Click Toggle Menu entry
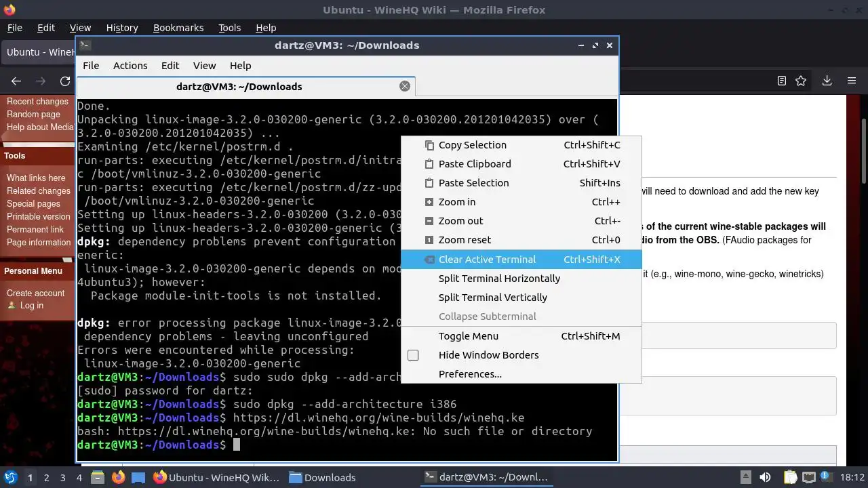Viewport: 868px width, 488px height. coord(521,336)
